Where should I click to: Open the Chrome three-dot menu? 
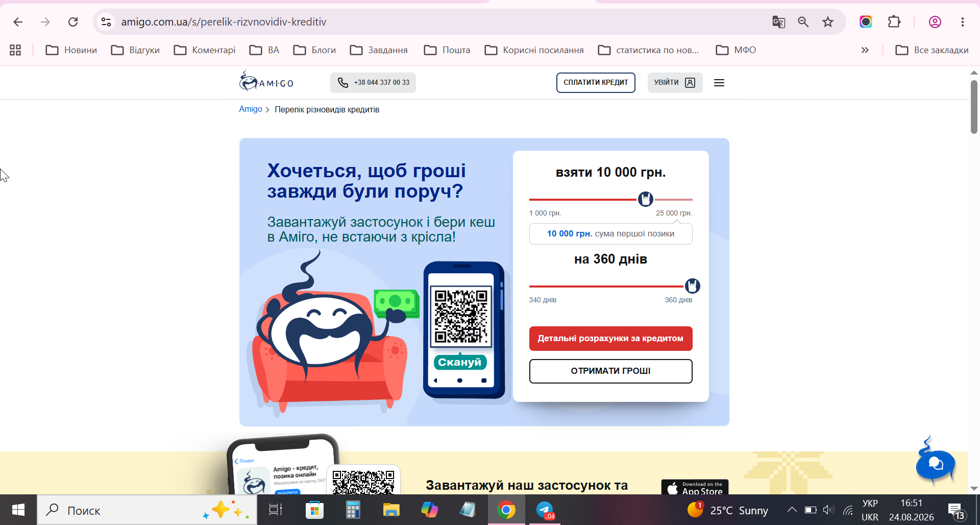click(x=963, y=22)
